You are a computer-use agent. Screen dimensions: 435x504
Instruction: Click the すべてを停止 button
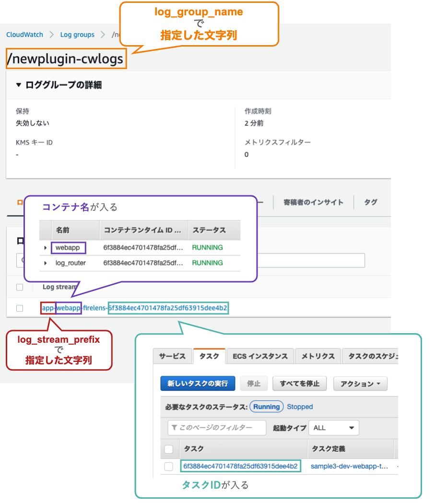coord(299,384)
